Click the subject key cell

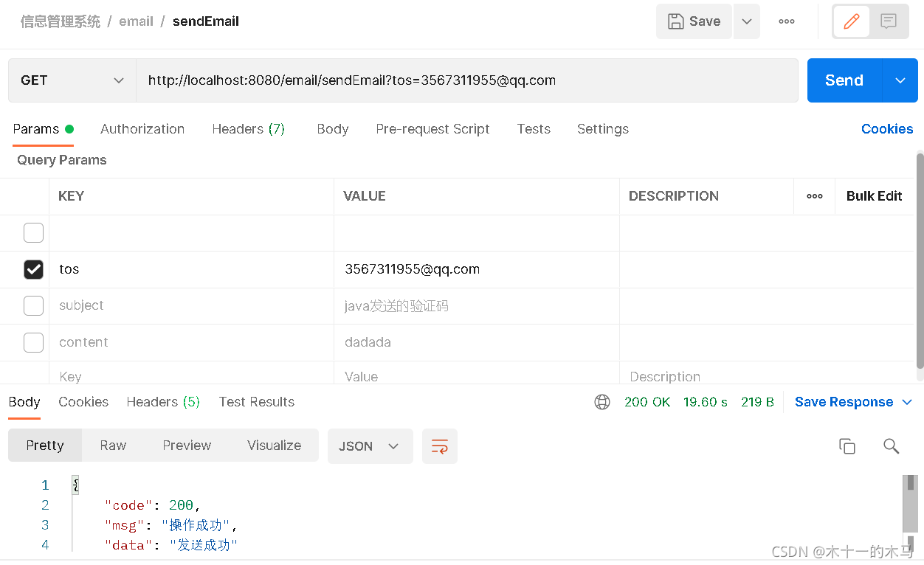192,306
